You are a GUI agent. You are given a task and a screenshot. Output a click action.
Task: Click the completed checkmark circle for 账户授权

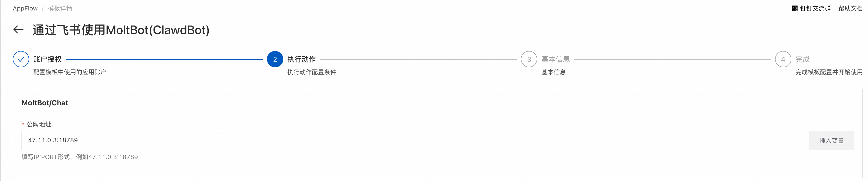point(21,59)
